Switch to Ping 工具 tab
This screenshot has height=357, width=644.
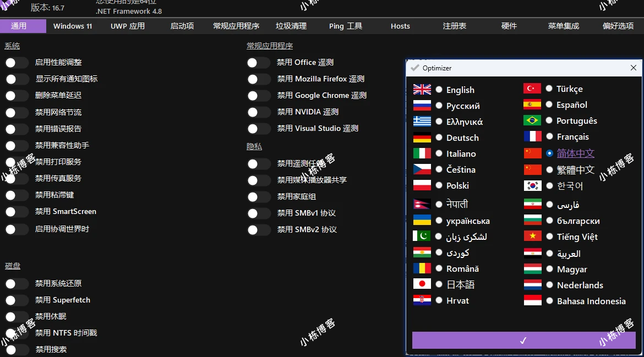click(x=346, y=26)
